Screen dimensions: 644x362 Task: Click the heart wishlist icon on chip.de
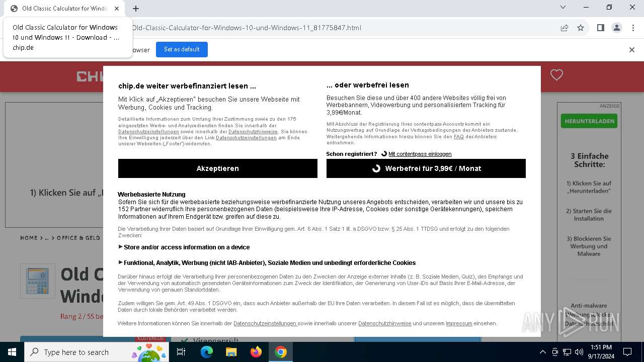pyautogui.click(x=556, y=75)
